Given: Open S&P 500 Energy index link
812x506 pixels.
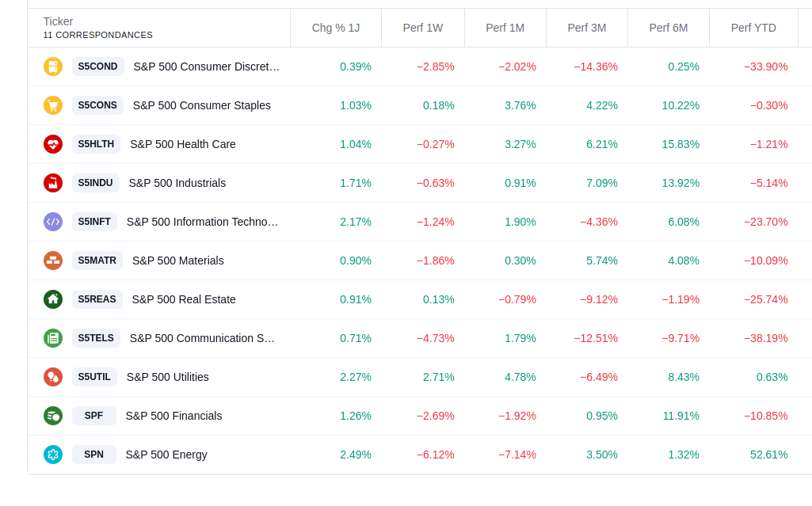Looking at the screenshot, I should point(166,455).
